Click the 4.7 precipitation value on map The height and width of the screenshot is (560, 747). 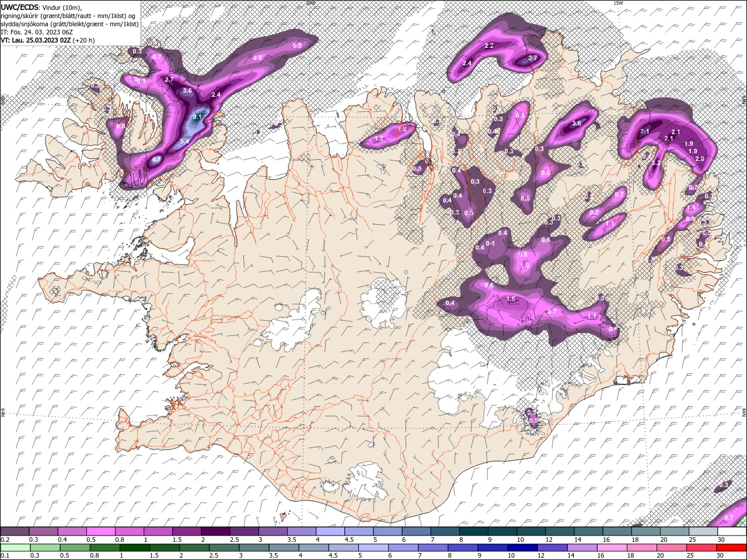[156, 159]
